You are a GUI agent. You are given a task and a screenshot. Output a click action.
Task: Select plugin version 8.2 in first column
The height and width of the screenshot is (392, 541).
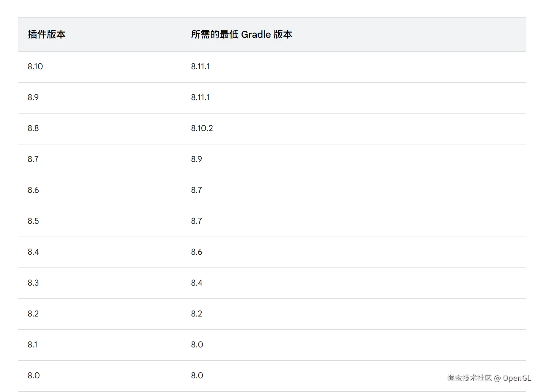pos(33,314)
